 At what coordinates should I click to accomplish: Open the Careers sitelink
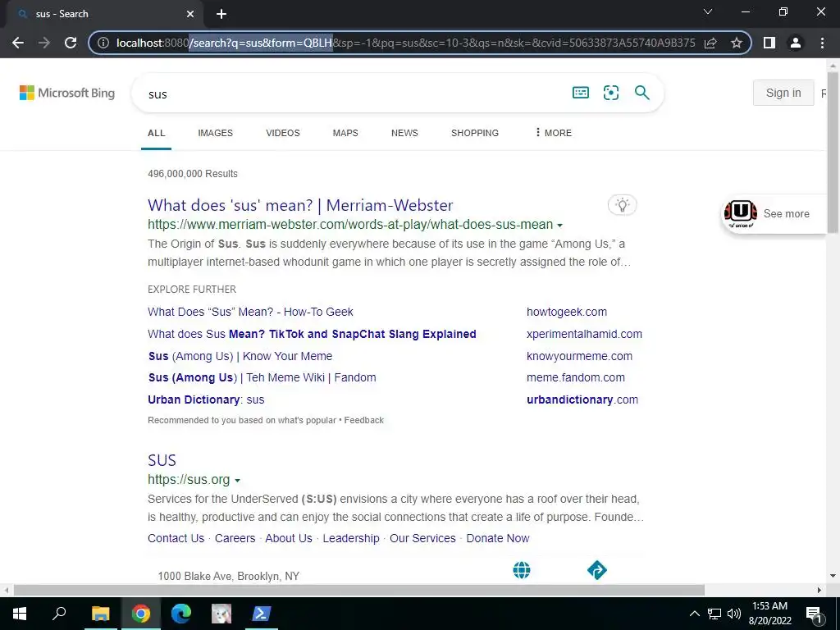pyautogui.click(x=235, y=538)
